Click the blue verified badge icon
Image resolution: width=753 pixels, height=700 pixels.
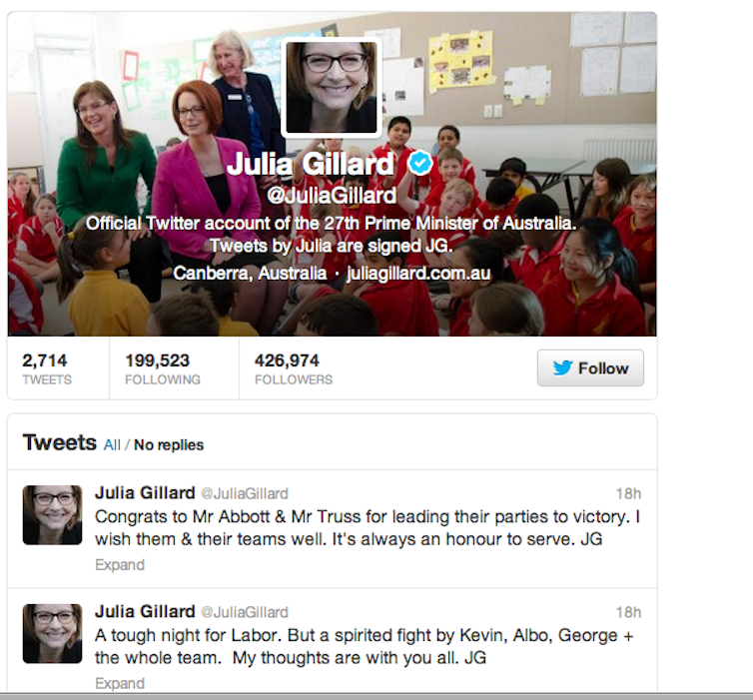click(420, 163)
